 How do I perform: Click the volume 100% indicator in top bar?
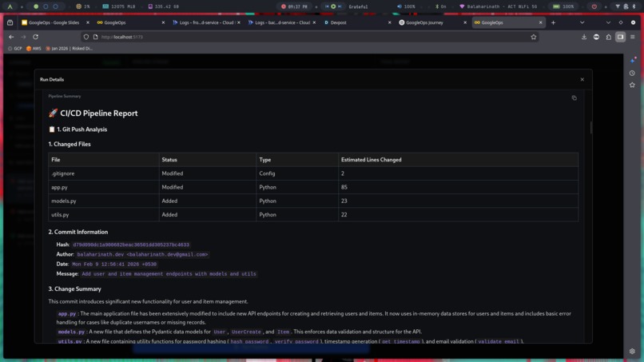pos(406,6)
